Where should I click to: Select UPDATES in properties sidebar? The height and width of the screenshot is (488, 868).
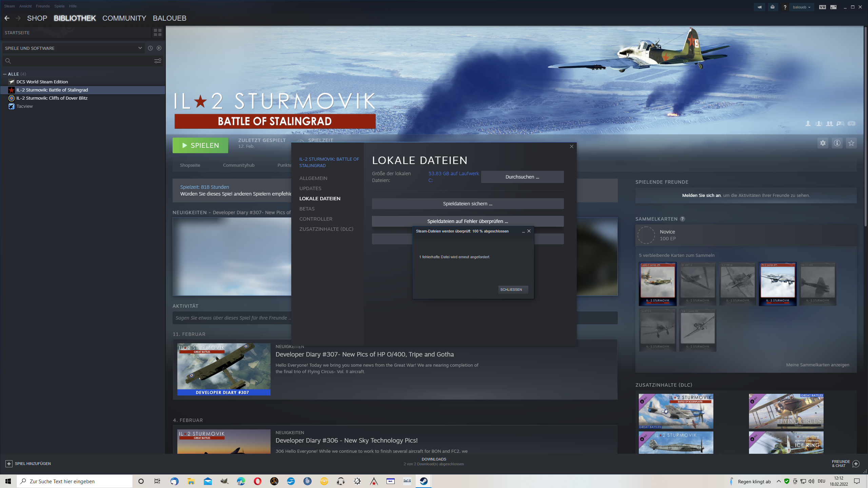pyautogui.click(x=310, y=188)
